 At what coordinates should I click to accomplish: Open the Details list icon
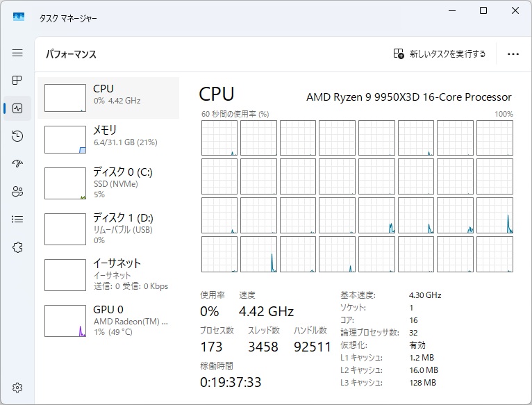pyautogui.click(x=17, y=220)
